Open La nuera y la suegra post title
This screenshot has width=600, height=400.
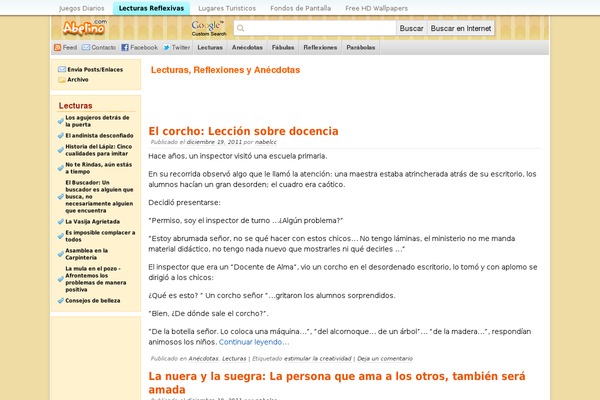point(337,383)
